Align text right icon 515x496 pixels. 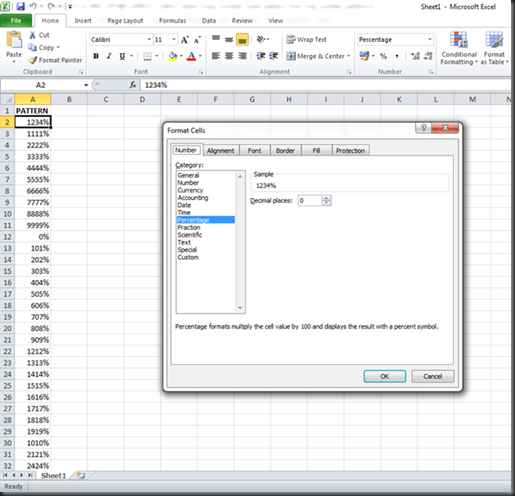(242, 56)
